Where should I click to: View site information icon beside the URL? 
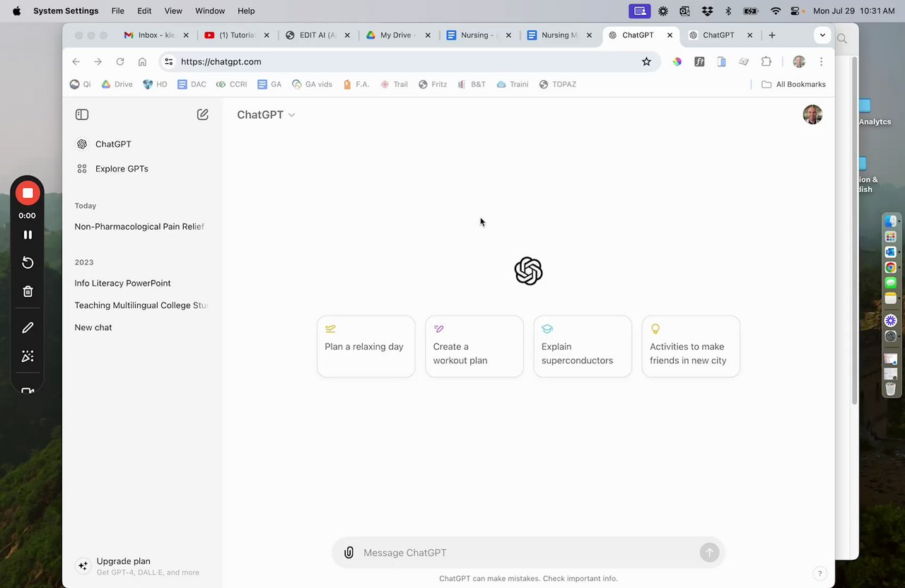point(168,61)
